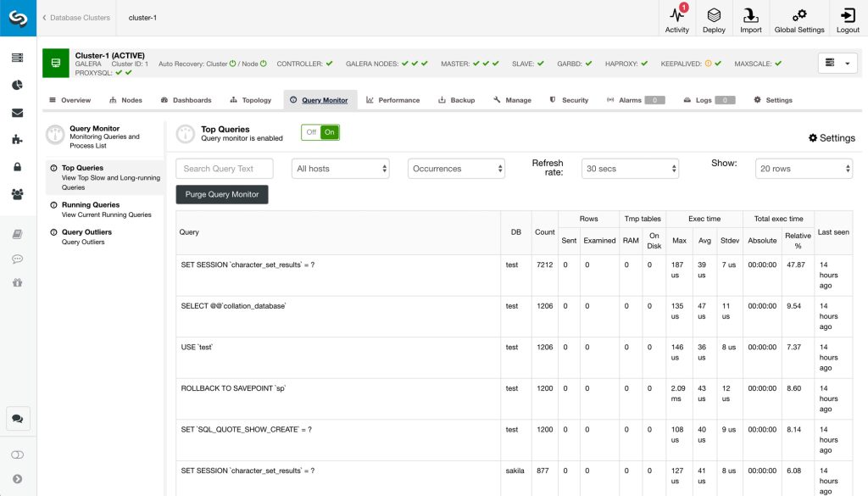
Task: Click the Import icon in top bar
Action: pos(750,19)
